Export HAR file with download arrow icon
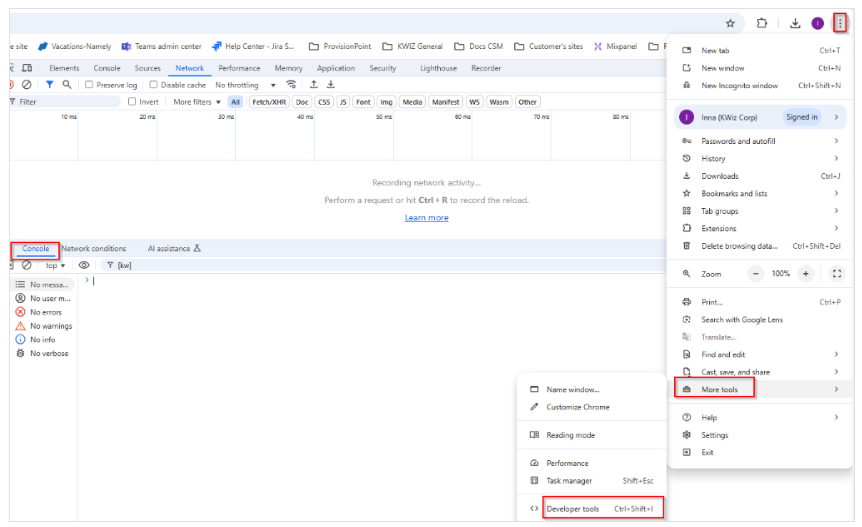The width and height of the screenshot is (862, 527). [x=330, y=85]
